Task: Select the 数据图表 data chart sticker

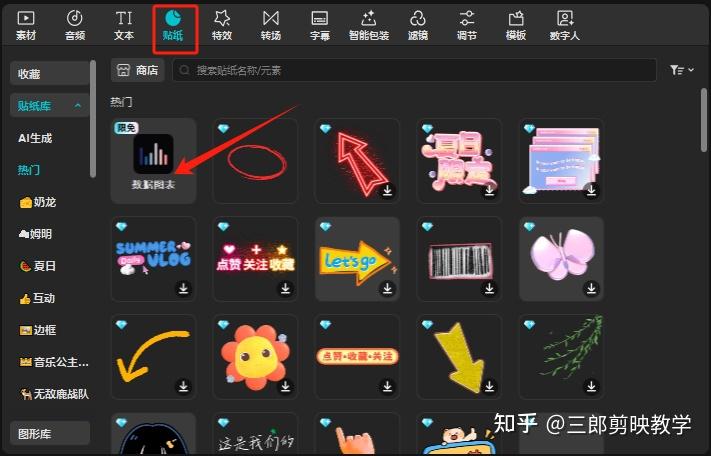Action: [x=153, y=160]
